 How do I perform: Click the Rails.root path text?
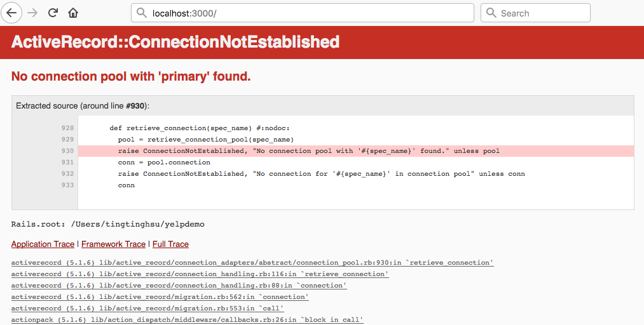[x=107, y=224]
